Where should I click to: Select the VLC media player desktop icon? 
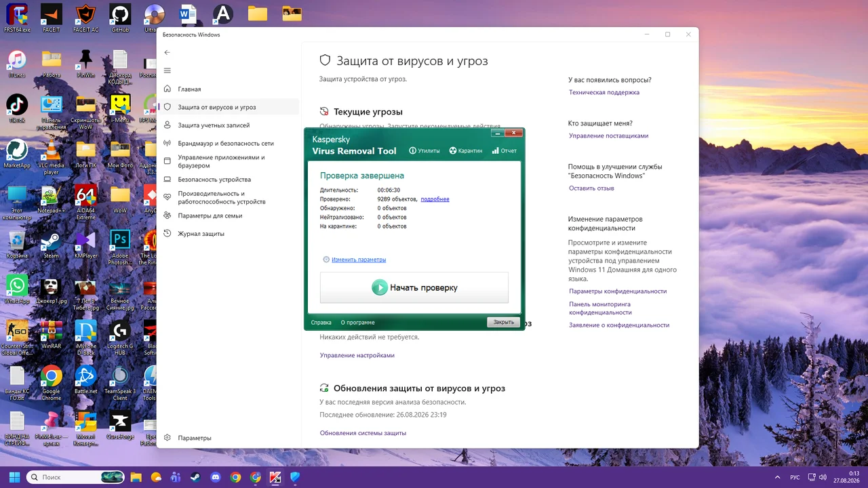coord(52,157)
